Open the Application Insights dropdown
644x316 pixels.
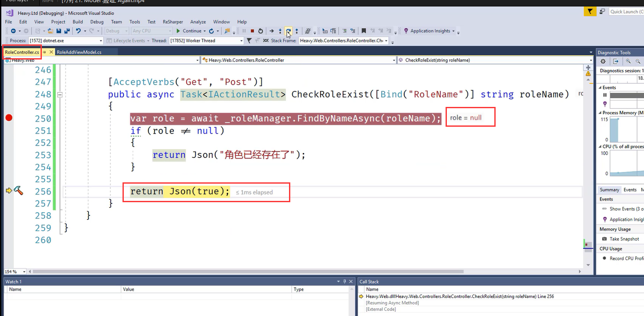pos(453,31)
